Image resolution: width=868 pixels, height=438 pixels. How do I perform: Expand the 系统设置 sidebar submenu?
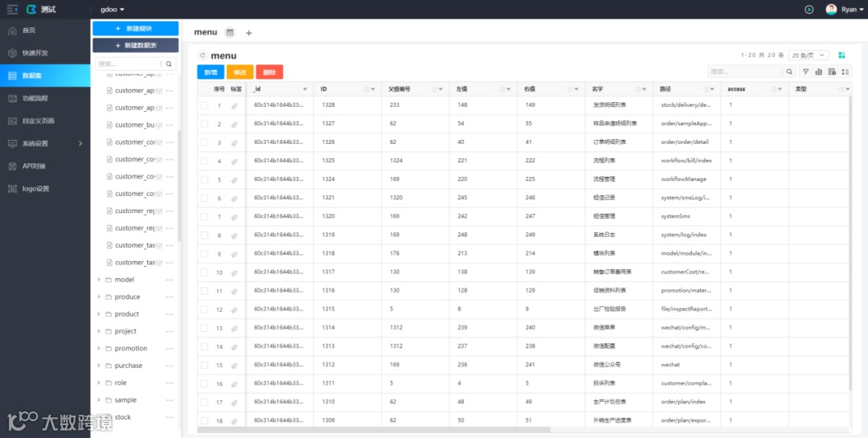[x=80, y=143]
